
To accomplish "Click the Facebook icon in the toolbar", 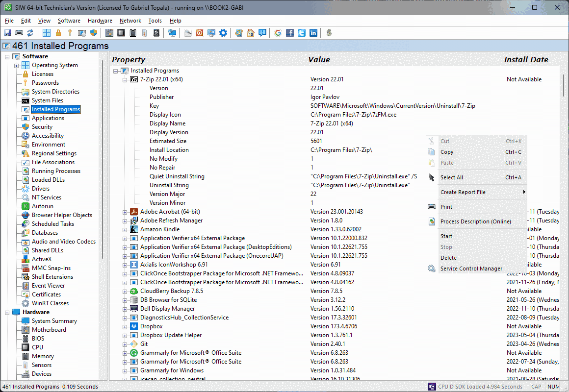I will pyautogui.click(x=289, y=33).
